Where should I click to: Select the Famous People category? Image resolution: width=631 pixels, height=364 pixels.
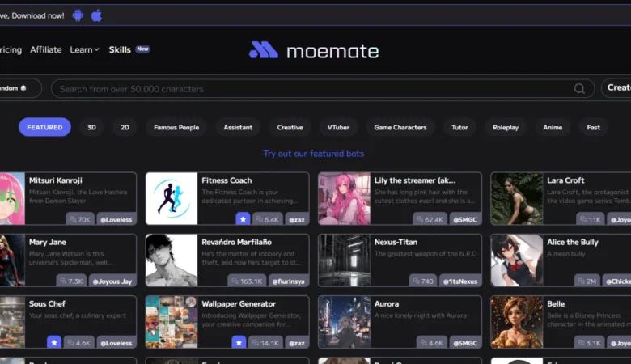(176, 127)
